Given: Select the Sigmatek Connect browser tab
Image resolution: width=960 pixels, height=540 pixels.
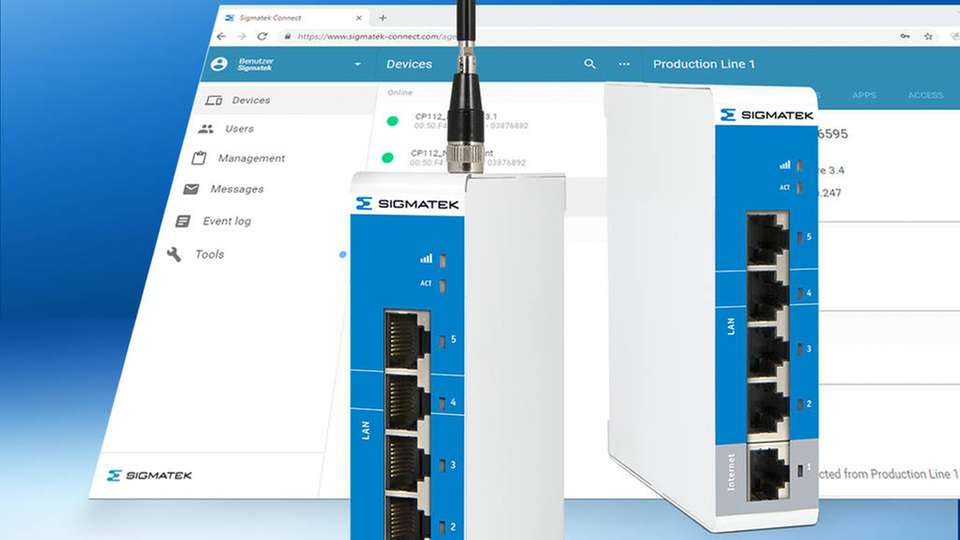Looking at the screenshot, I should [293, 18].
